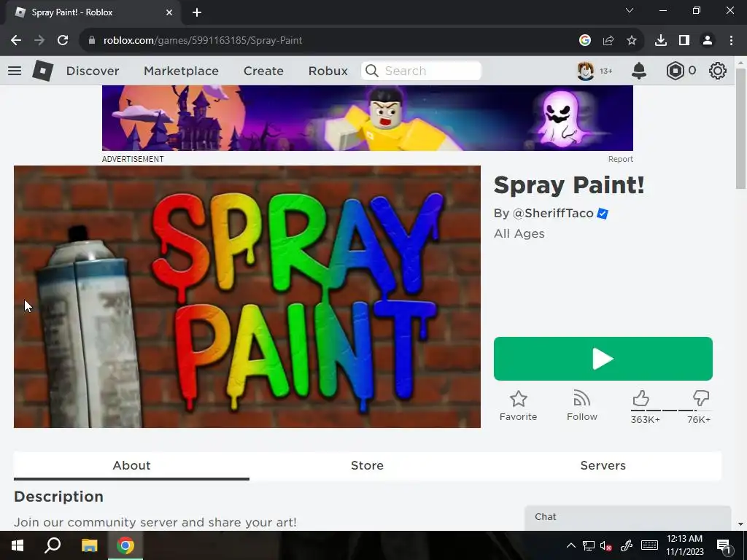Toggle the Chrome side panel
Screen dimensions: 747x560
click(x=684, y=41)
